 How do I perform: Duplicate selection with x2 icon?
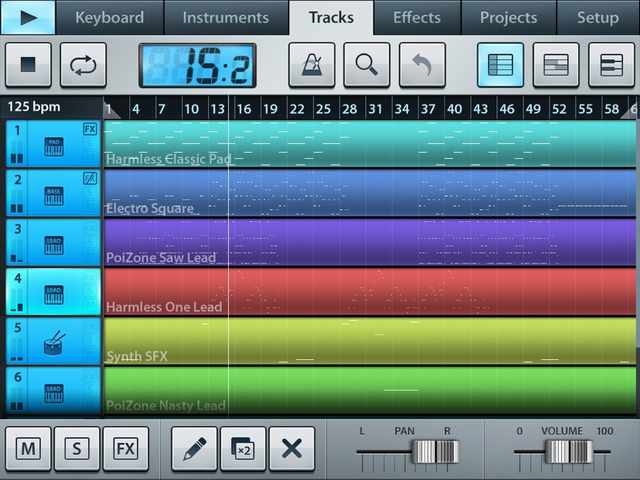[243, 449]
